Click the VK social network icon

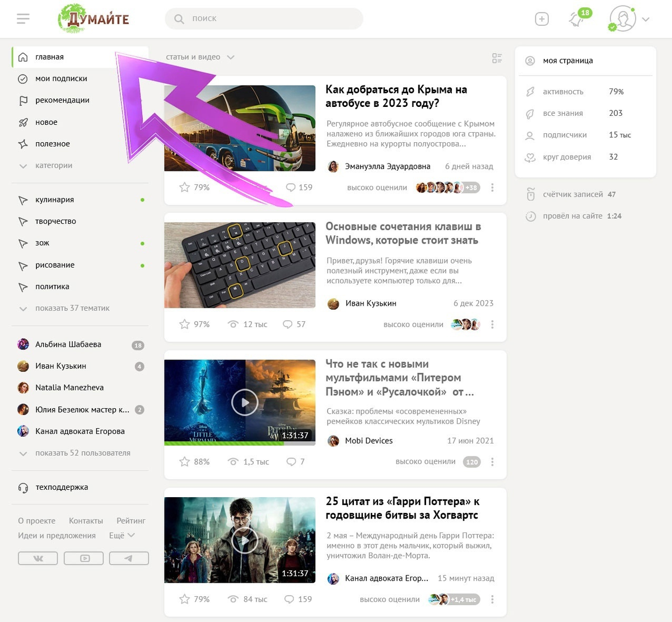tap(38, 558)
